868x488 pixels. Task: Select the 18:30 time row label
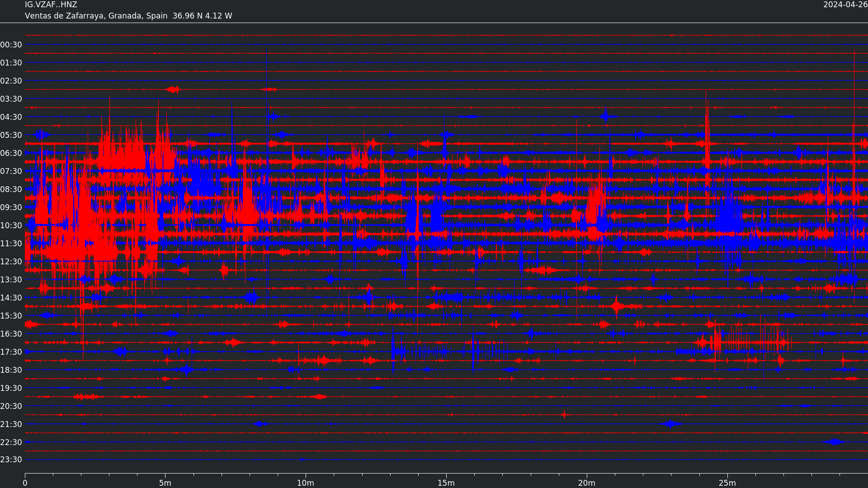pyautogui.click(x=11, y=370)
